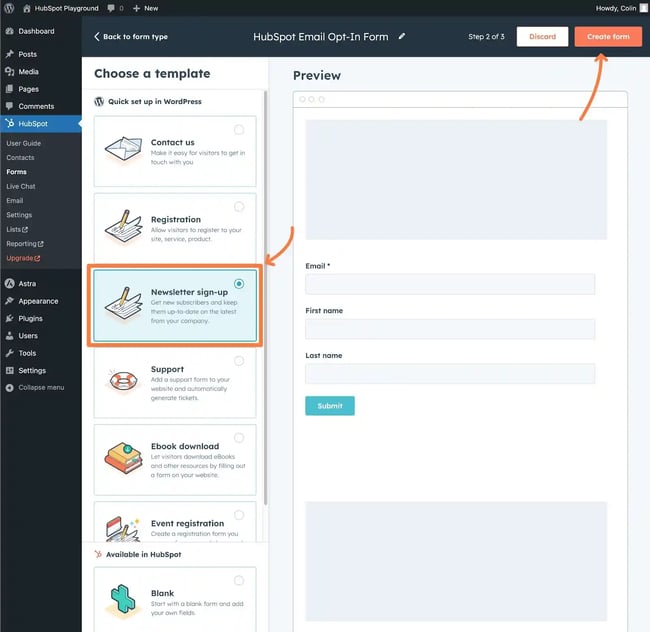
Task: Open the HubSpot Playground home icon
Action: coord(27,8)
